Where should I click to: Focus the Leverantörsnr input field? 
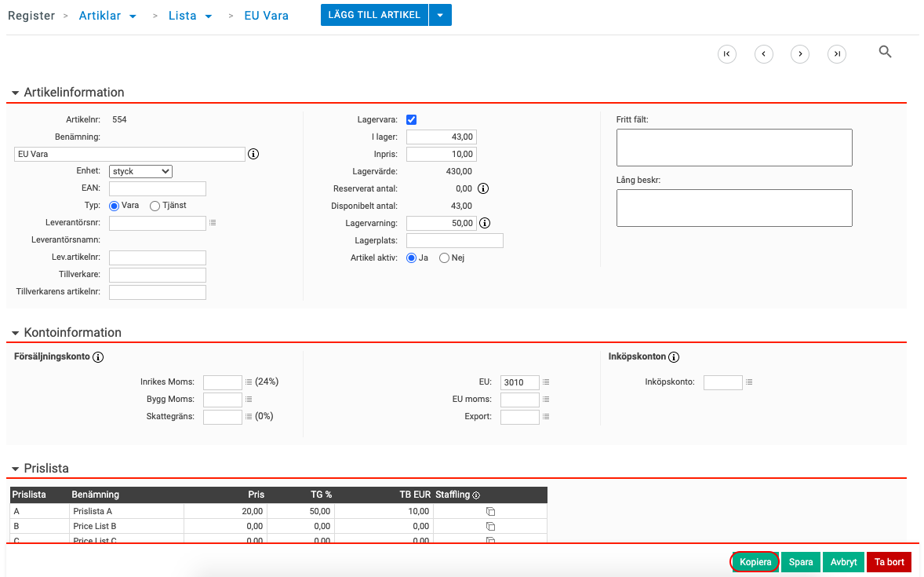[158, 223]
